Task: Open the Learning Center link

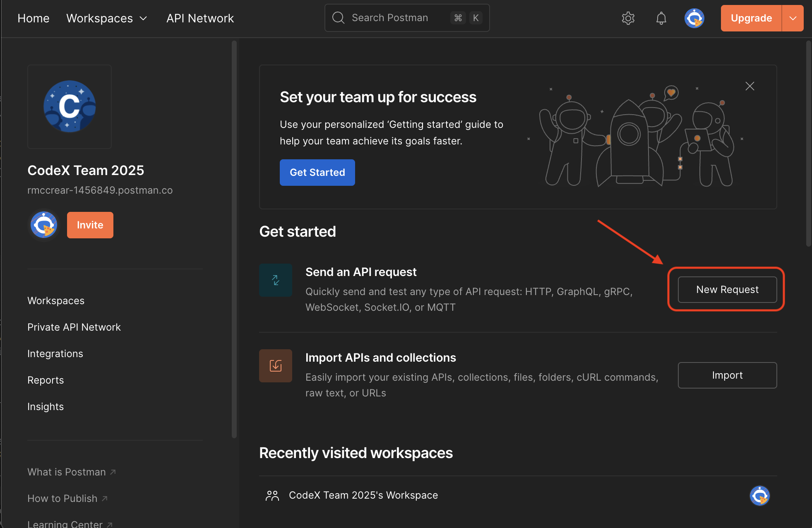Action: pos(70,524)
